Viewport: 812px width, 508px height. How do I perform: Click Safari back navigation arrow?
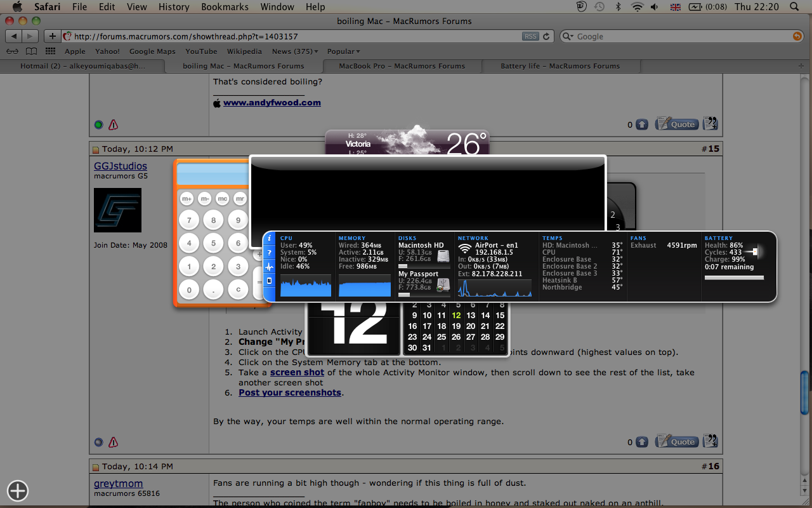[x=14, y=36]
